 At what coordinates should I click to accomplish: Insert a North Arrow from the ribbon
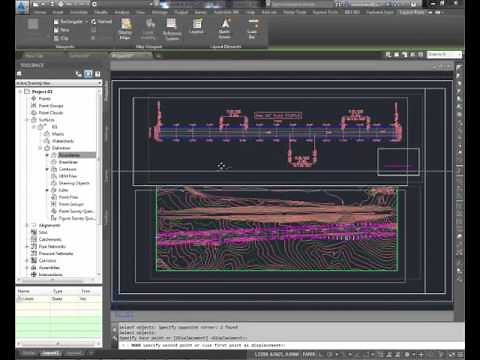(225, 29)
